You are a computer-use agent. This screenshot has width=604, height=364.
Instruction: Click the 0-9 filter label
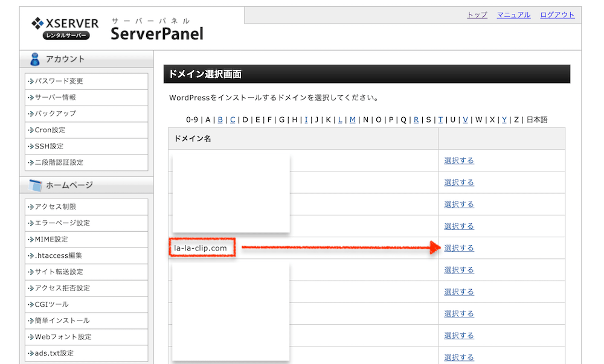coord(192,120)
